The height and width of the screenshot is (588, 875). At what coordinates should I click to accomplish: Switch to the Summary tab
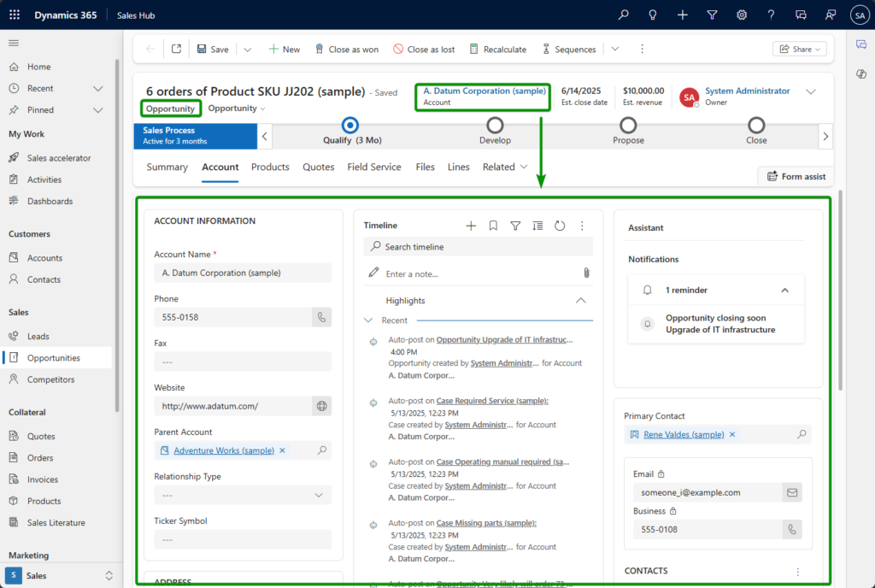click(x=167, y=167)
